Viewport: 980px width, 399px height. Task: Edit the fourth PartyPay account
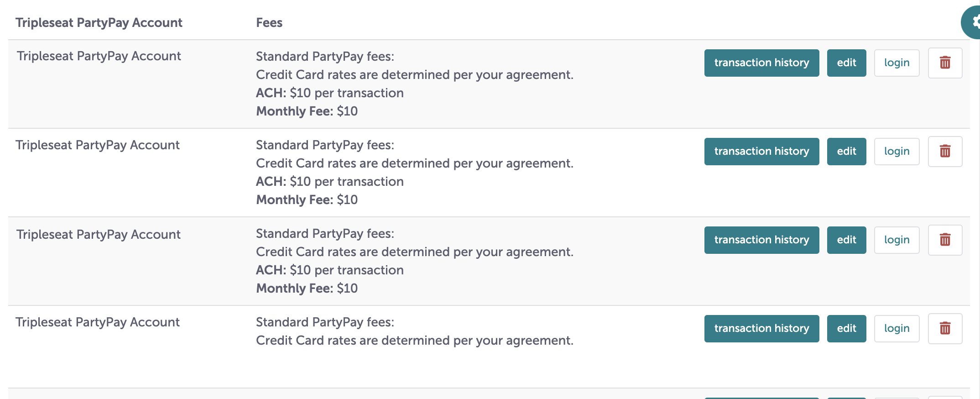pos(846,328)
